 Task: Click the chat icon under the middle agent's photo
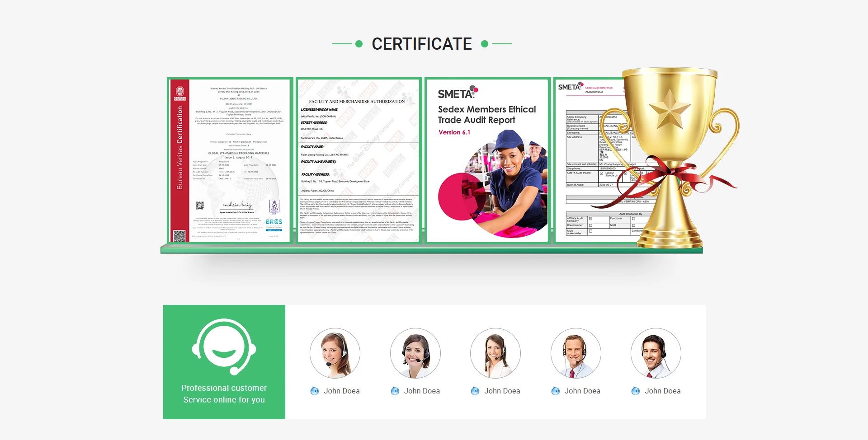click(475, 391)
